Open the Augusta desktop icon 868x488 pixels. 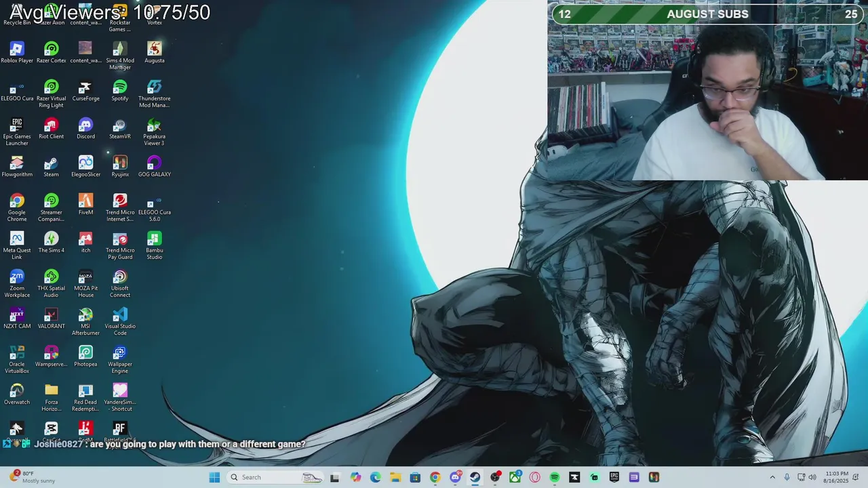[x=155, y=53]
